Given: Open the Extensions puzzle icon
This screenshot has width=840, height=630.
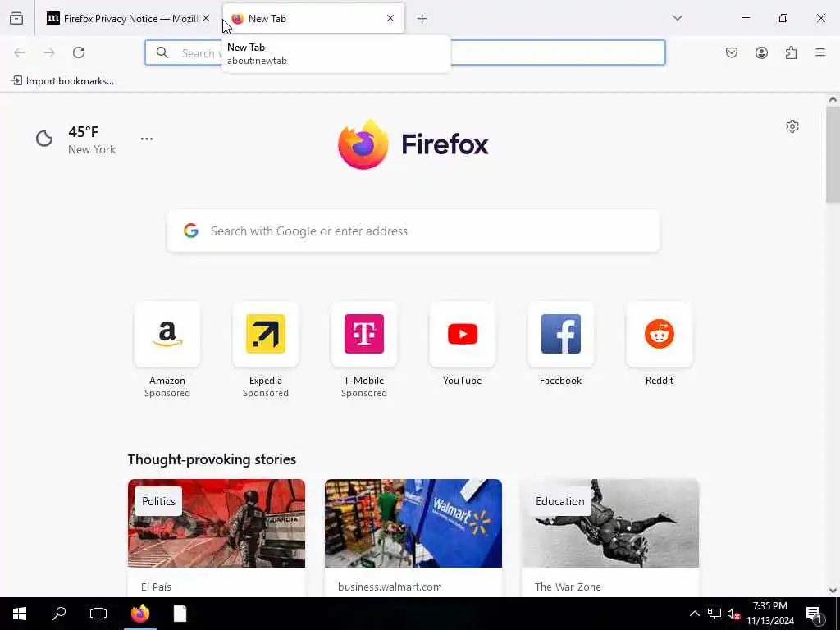Looking at the screenshot, I should [x=791, y=52].
